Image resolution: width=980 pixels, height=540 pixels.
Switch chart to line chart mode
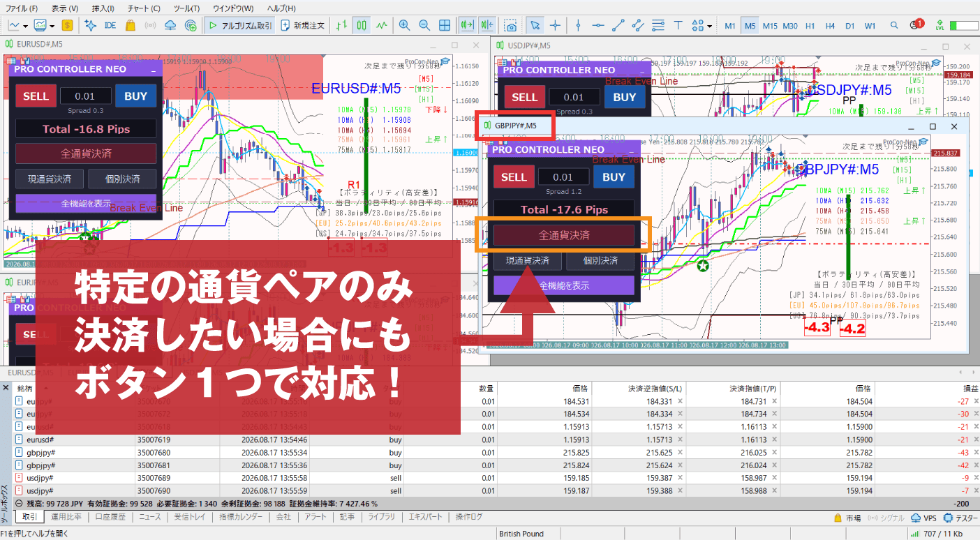(381, 26)
